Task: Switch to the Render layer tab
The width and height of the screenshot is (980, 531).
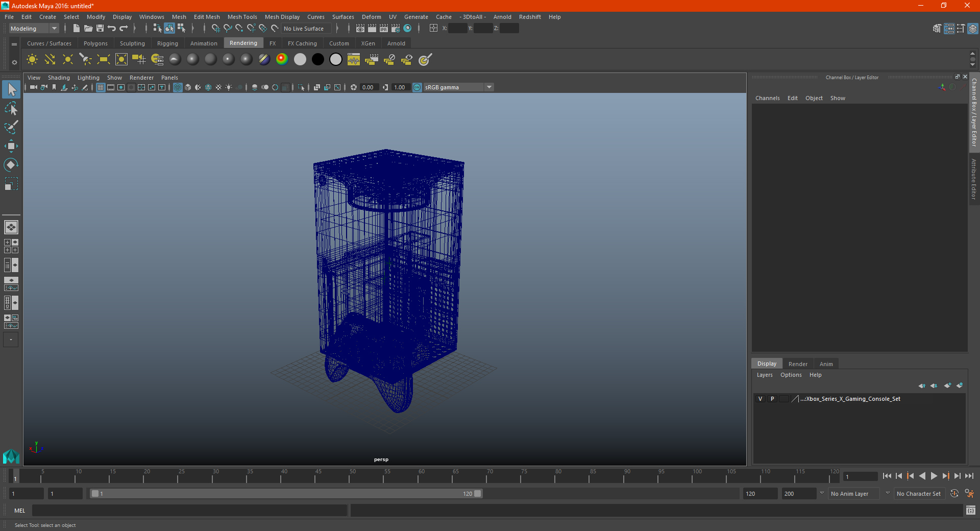Action: point(798,364)
